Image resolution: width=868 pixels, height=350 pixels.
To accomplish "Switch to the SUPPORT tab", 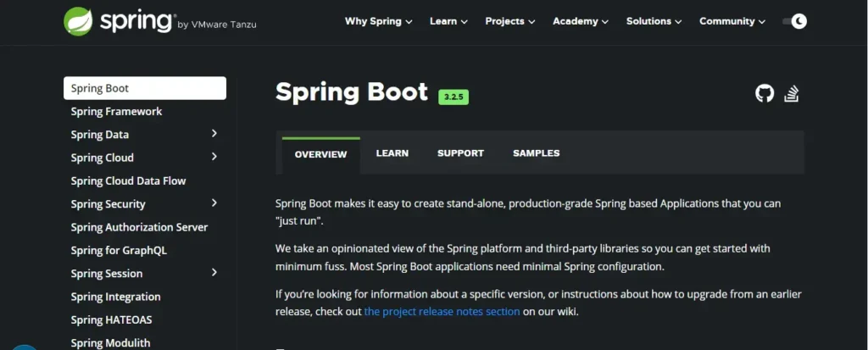I will click(x=460, y=153).
